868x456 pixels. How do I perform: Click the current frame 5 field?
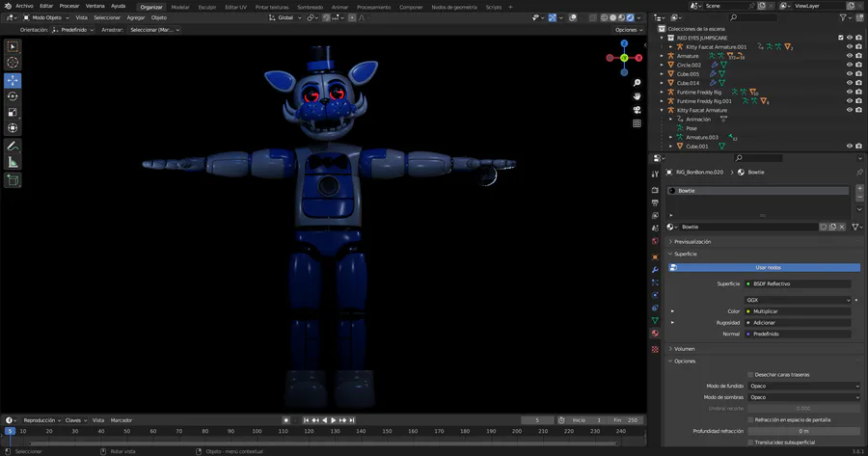click(537, 420)
